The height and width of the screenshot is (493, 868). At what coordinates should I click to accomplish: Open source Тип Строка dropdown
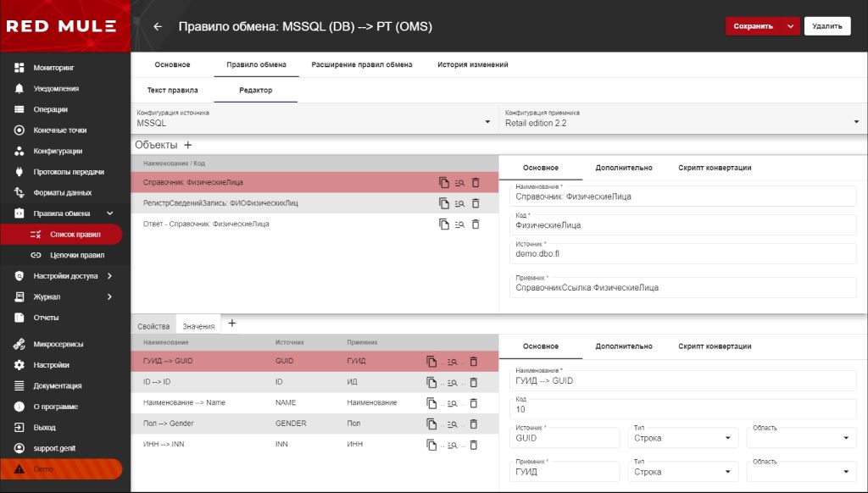pos(682,438)
